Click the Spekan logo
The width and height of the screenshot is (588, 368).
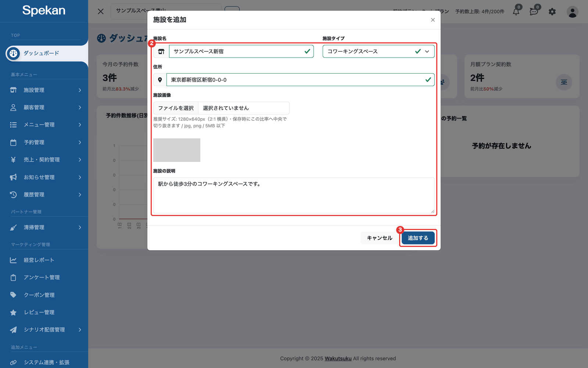[44, 10]
